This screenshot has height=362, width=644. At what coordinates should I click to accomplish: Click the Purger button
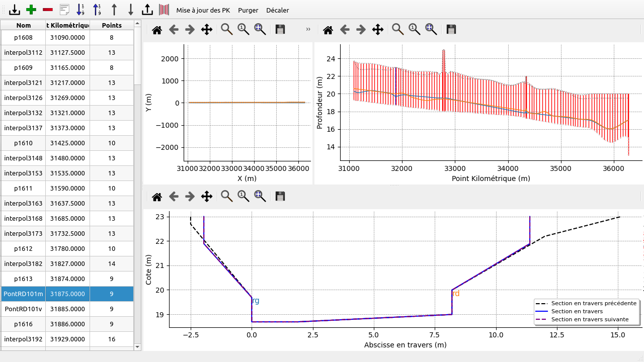click(248, 10)
